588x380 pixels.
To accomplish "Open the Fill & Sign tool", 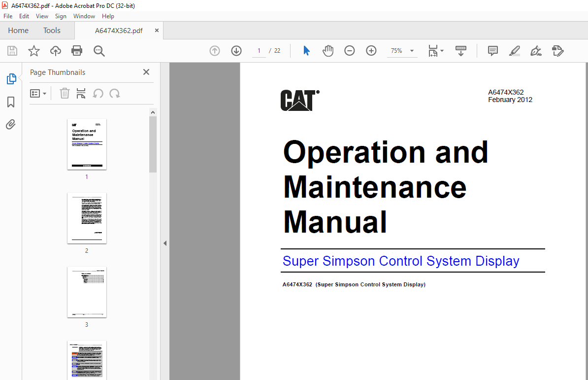I will [536, 50].
